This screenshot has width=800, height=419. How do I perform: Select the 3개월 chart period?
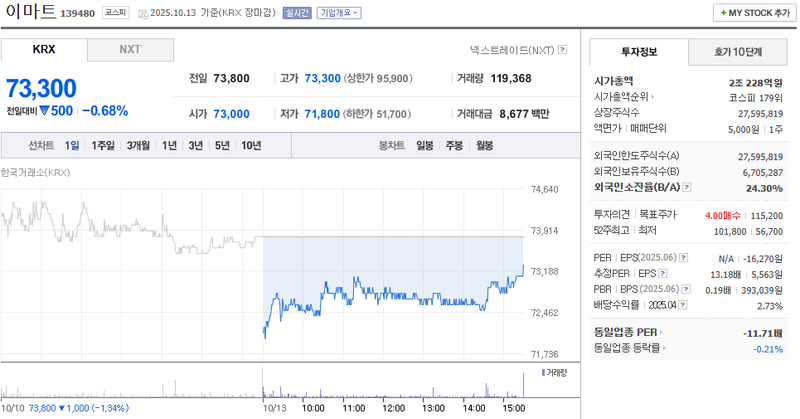tap(137, 145)
